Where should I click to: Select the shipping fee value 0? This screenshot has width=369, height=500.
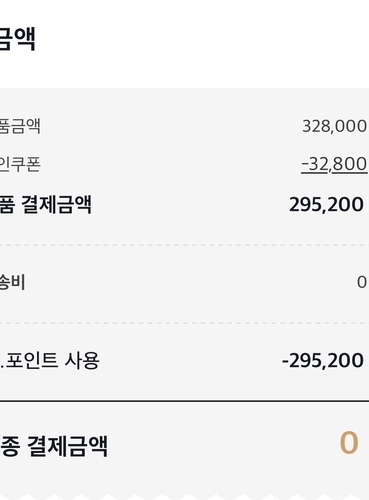point(362,282)
